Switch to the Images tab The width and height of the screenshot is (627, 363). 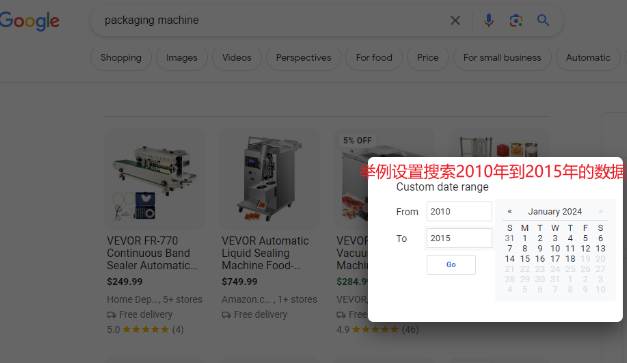click(x=182, y=58)
